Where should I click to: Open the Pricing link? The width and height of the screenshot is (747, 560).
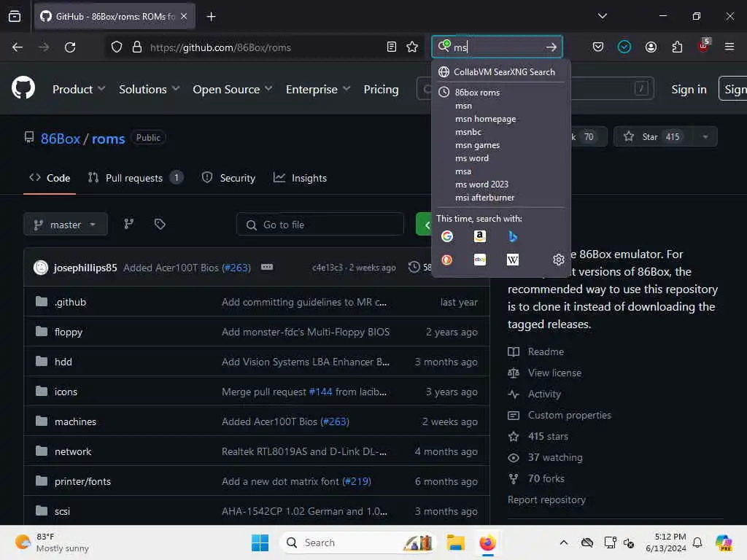381,89
